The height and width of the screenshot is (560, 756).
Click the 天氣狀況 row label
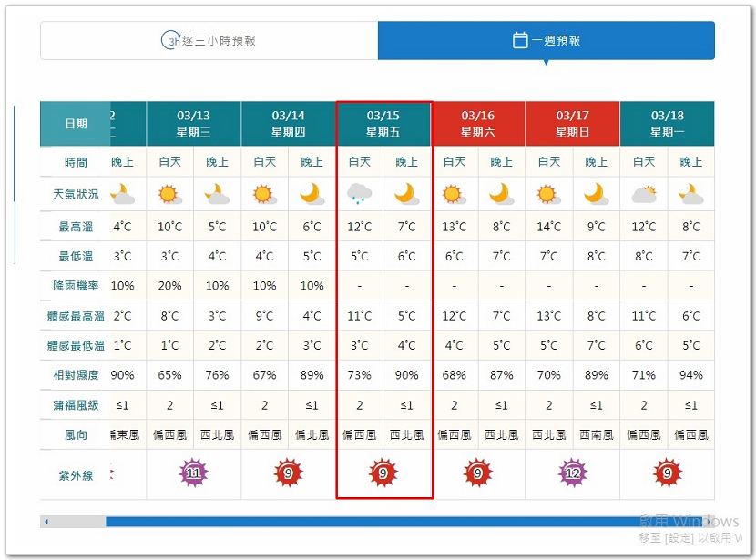tap(76, 194)
